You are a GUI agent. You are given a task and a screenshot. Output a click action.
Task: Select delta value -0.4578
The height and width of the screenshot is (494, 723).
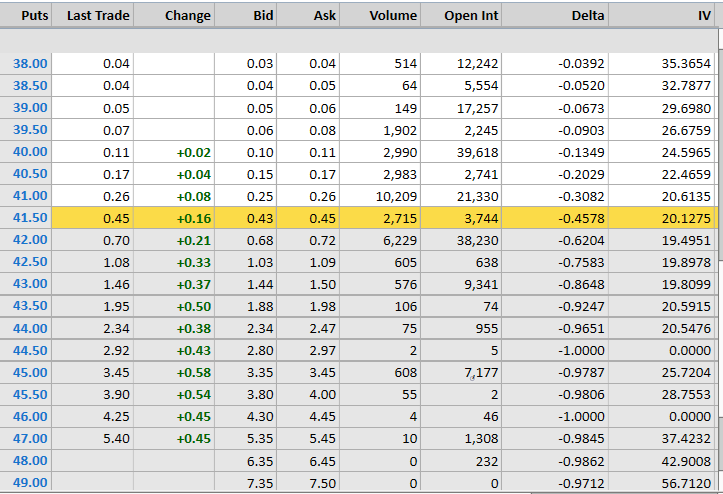(x=581, y=218)
